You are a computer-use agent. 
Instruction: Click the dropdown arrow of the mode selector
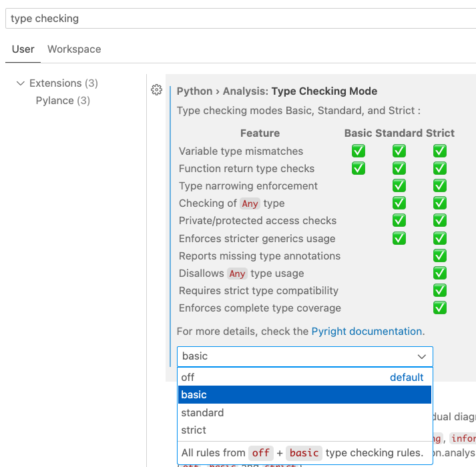[x=422, y=356]
